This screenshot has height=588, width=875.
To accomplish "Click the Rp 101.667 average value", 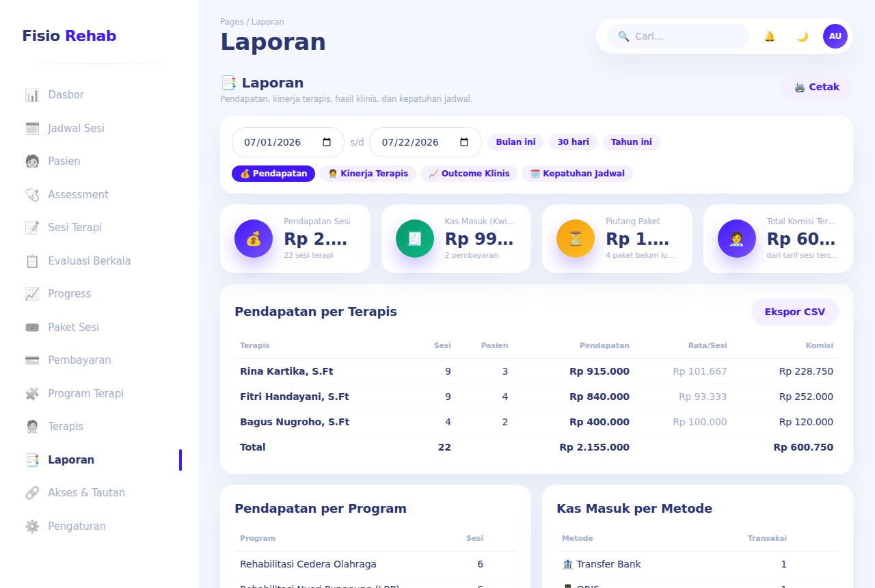I will tap(700, 371).
